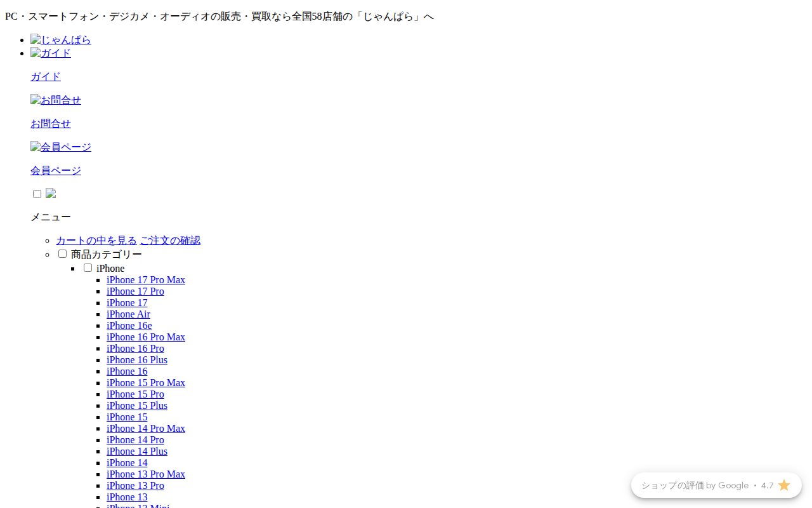The image size is (812, 508).
Task: Select iPhone 17 Pro link
Action: pos(135,291)
